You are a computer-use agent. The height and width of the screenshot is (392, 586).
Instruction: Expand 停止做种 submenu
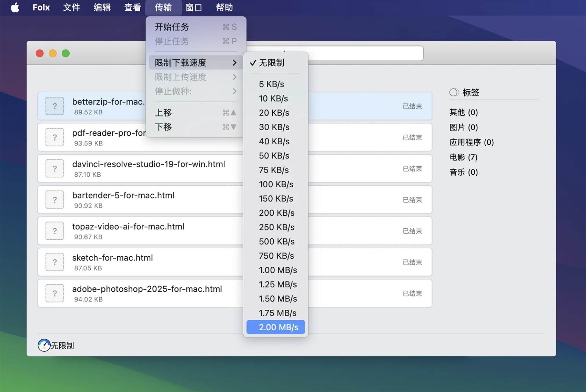[x=196, y=91]
